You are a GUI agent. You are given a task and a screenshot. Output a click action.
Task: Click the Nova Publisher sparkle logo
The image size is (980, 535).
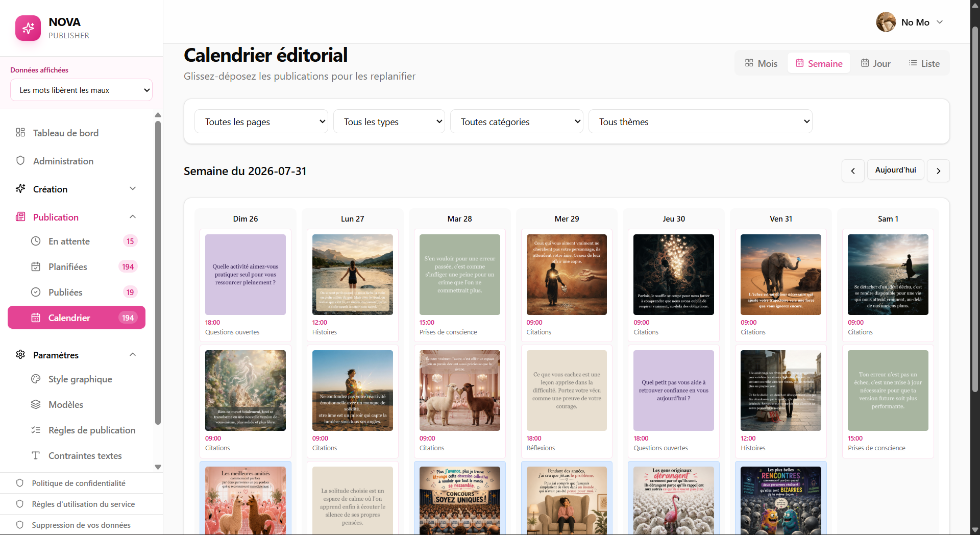pyautogui.click(x=28, y=28)
